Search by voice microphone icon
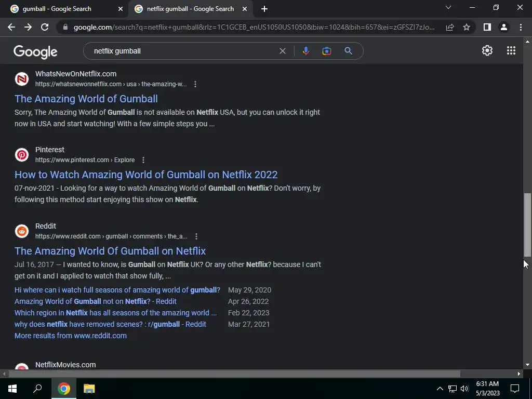The height and width of the screenshot is (399, 532). pos(305,51)
